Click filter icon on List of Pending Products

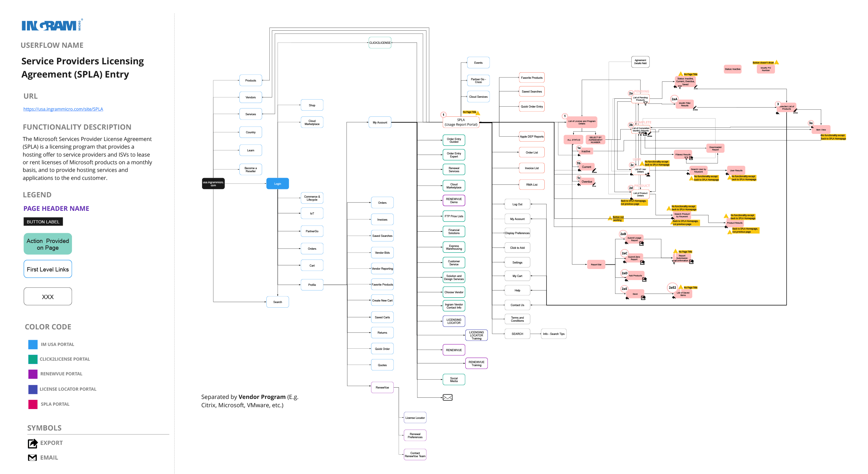click(x=645, y=104)
